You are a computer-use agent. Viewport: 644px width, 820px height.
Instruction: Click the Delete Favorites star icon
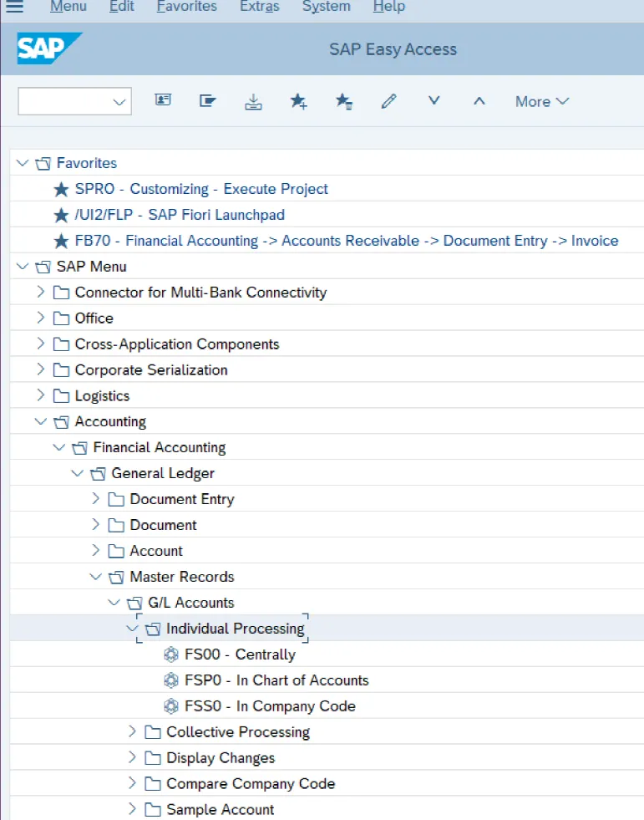tap(343, 100)
